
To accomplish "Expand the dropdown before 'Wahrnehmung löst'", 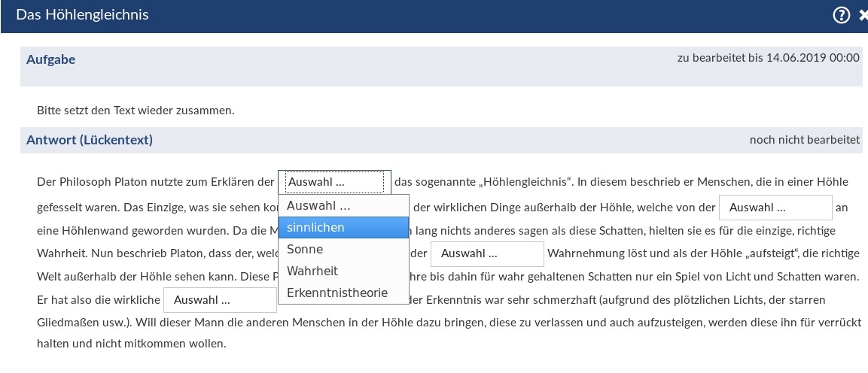I will click(x=486, y=253).
